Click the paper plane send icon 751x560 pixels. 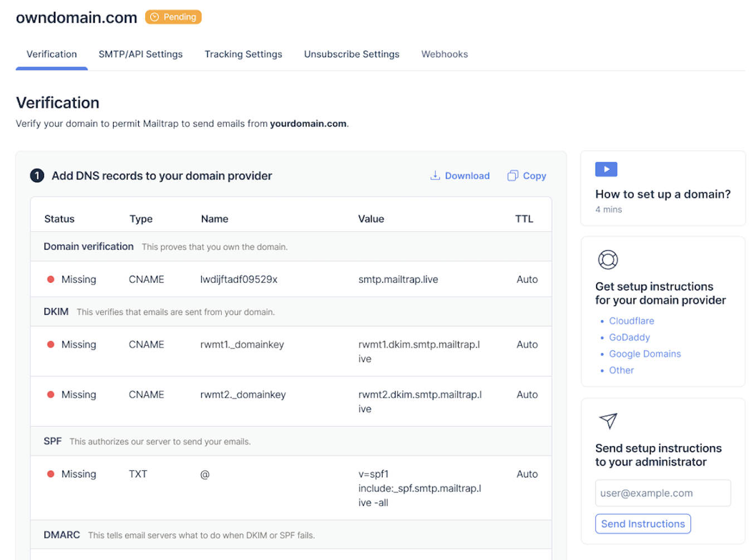(608, 421)
